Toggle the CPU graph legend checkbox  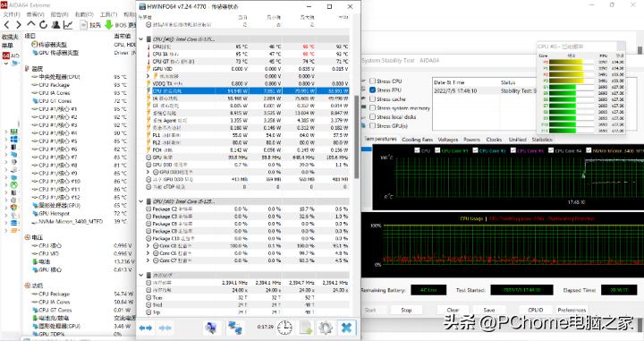click(418, 150)
